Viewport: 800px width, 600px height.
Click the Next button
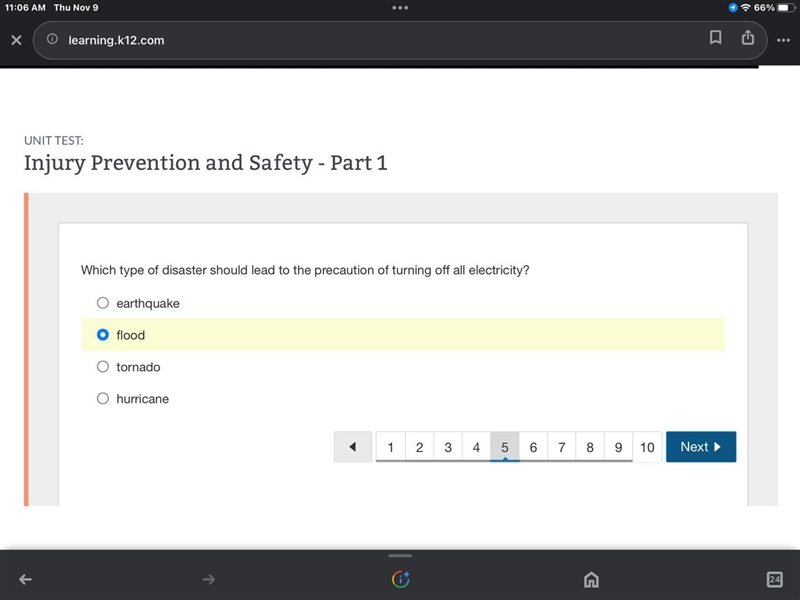click(701, 447)
